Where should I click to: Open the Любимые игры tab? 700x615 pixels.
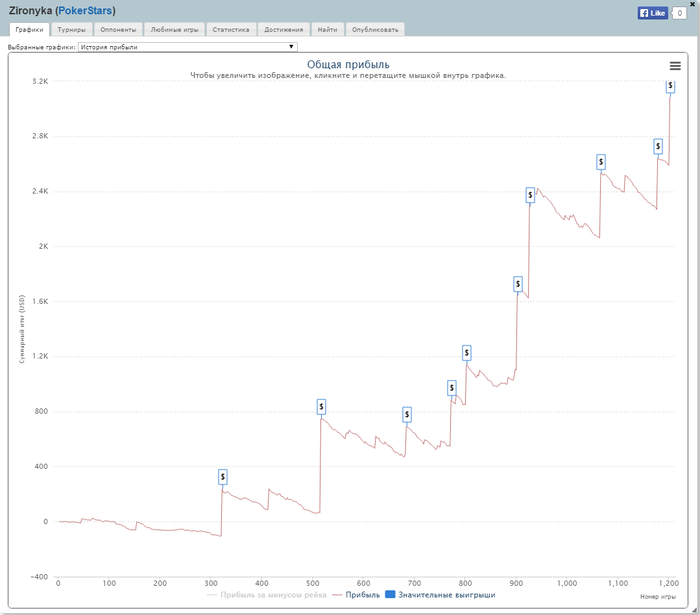click(x=175, y=29)
